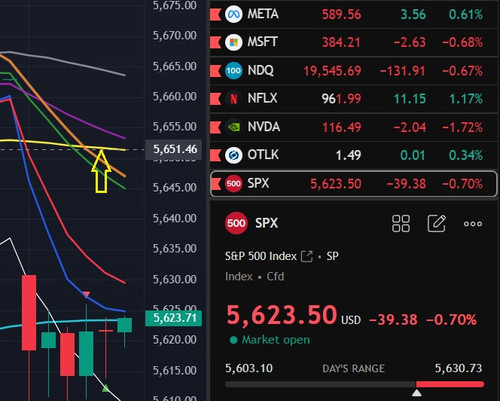This screenshot has height=401, width=500.
Task: Click NDQ last price 19,545.69
Action: 332,71
